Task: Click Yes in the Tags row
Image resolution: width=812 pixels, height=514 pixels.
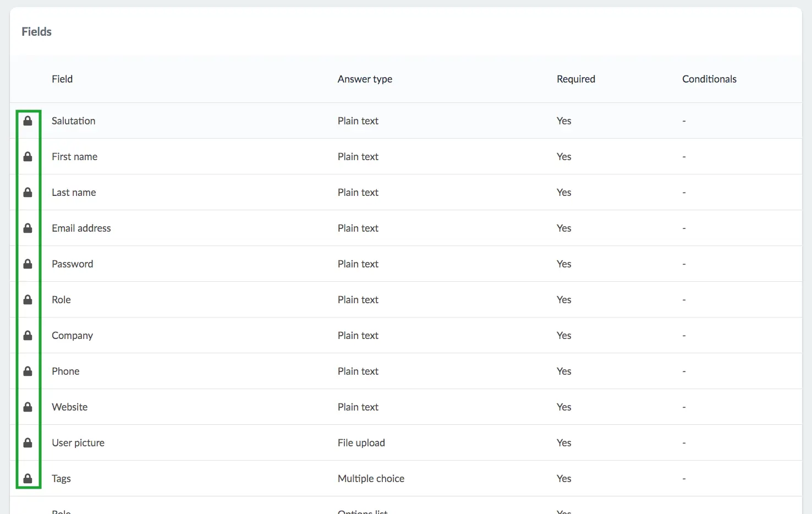Action: (564, 478)
